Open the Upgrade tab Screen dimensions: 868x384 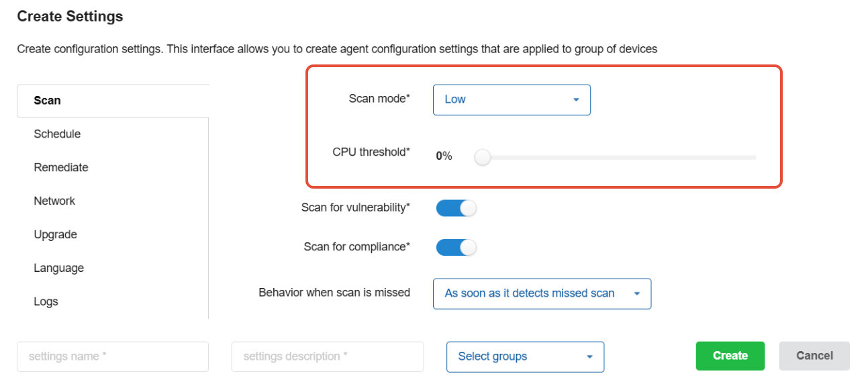(x=56, y=235)
